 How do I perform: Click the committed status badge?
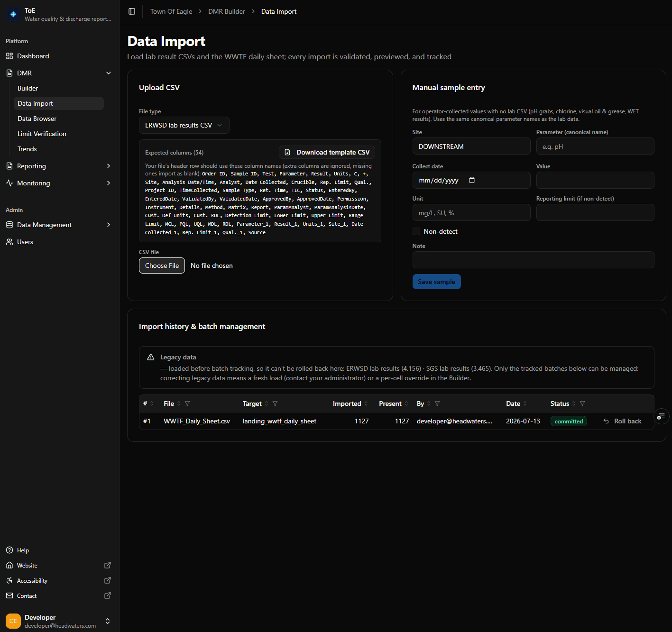tap(569, 421)
